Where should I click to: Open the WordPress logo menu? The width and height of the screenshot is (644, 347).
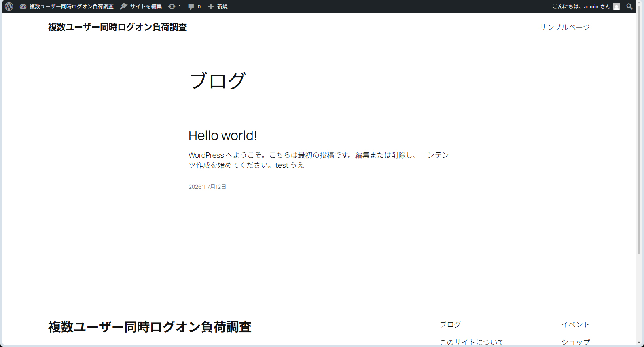point(9,6)
